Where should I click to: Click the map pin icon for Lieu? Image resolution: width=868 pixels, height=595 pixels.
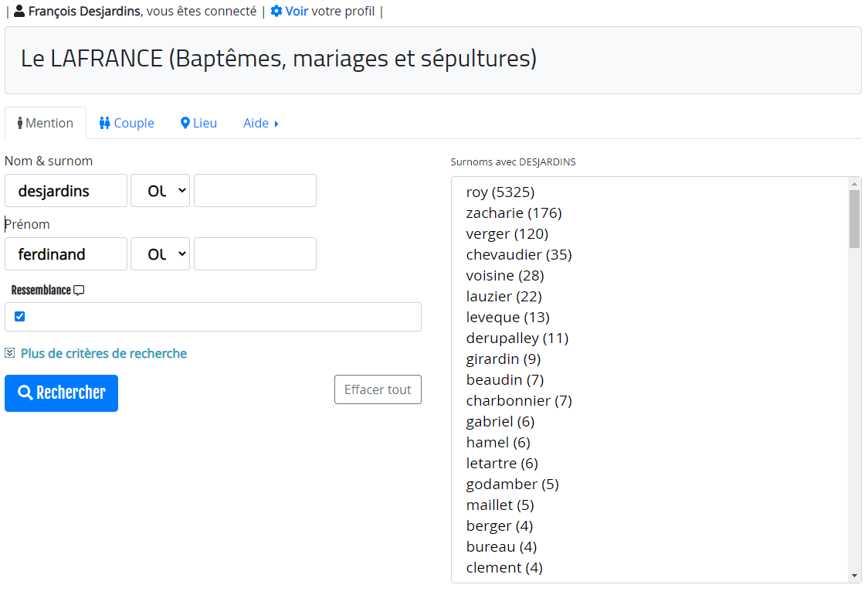pos(185,123)
